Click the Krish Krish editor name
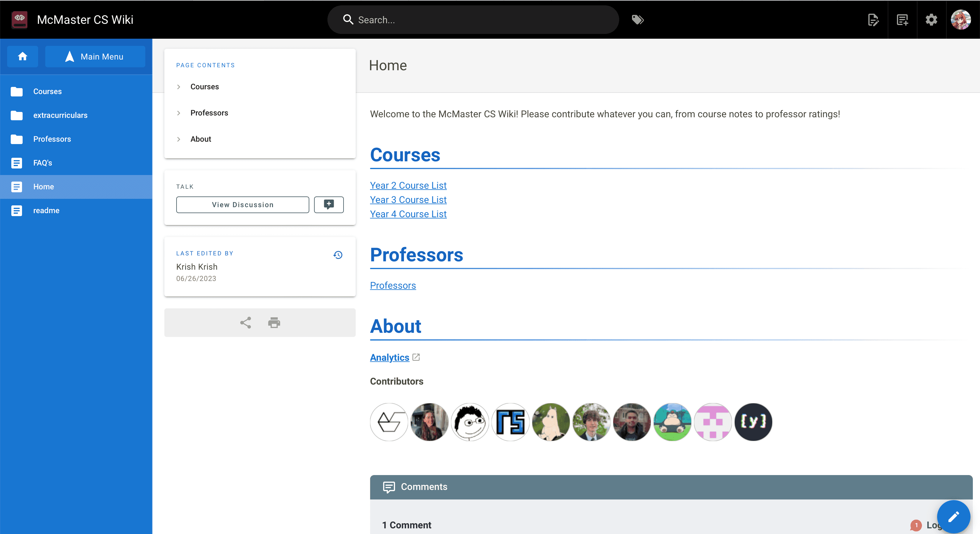Viewport: 980px width, 534px height. (197, 267)
